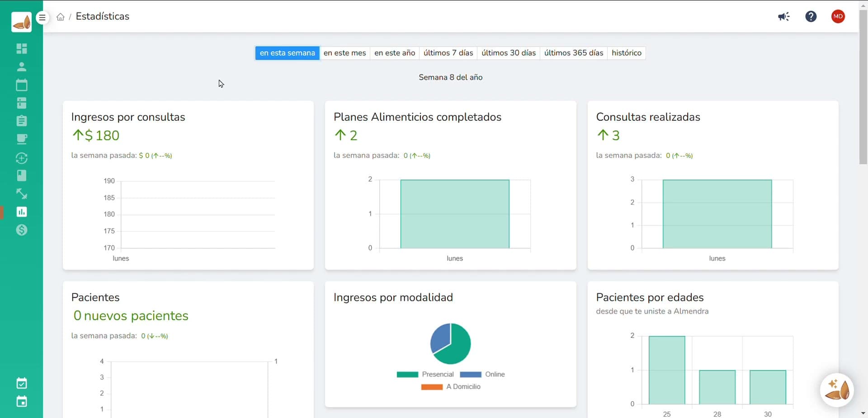Image resolution: width=868 pixels, height=418 pixels.
Task: Click the coffee cup icon in sidebar
Action: pyautogui.click(x=21, y=139)
